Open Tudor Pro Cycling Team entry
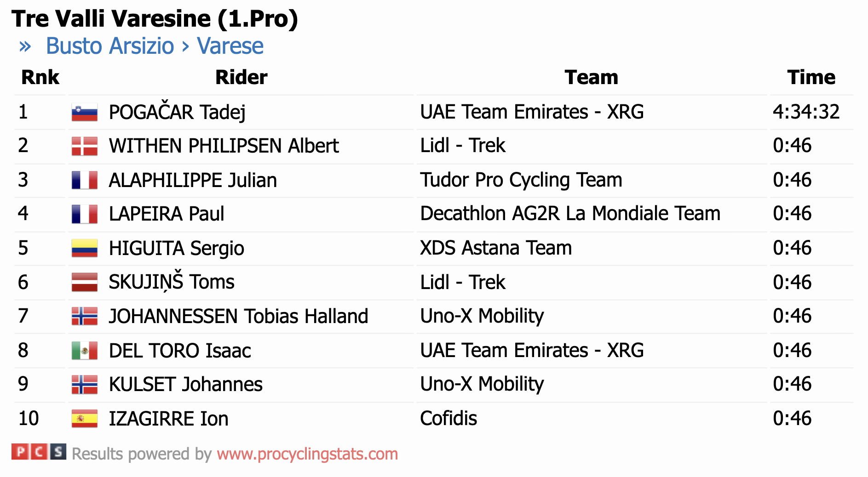The width and height of the screenshot is (868, 477). point(521,180)
